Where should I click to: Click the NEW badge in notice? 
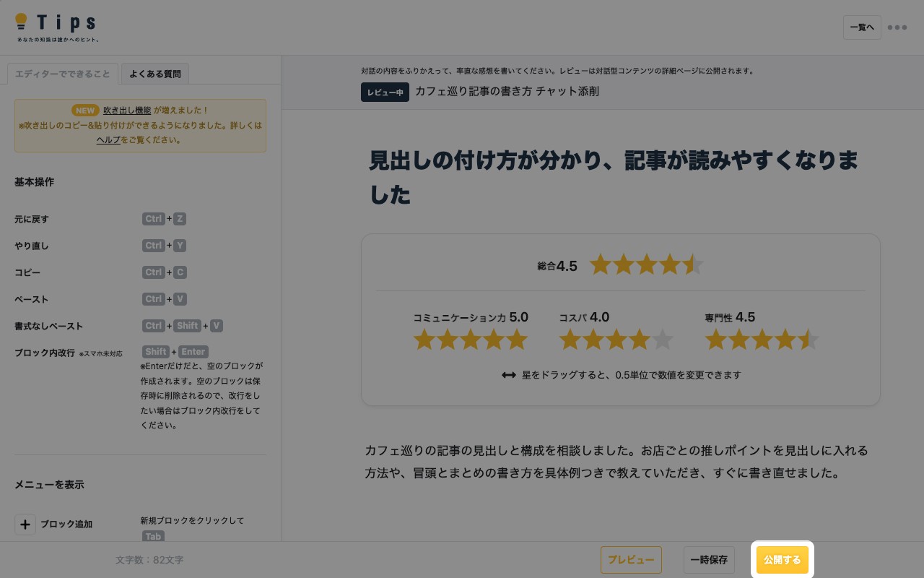85,111
